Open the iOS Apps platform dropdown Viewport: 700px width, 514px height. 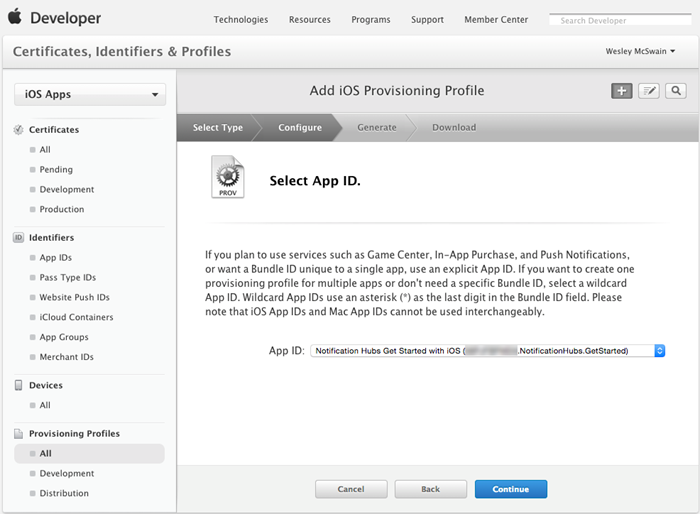click(90, 94)
